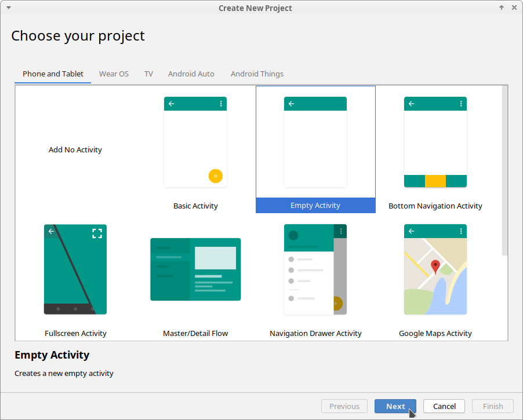
Task: Open the Android Auto tab
Action: point(191,74)
